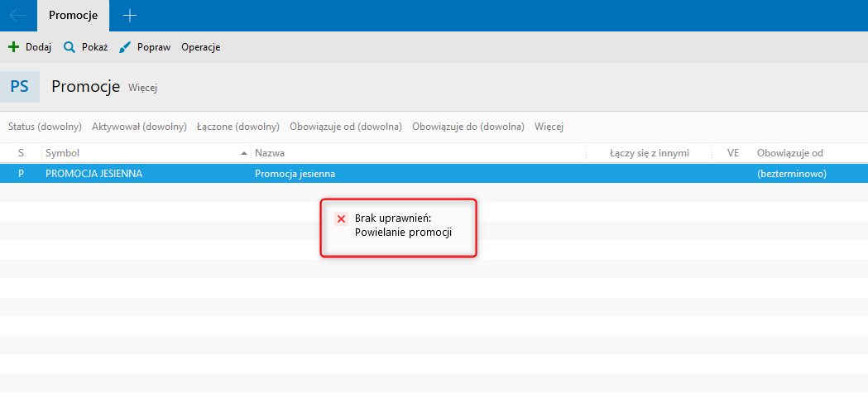Click Więcej next to Promocje heading
The width and height of the screenshot is (868, 403).
click(x=143, y=88)
